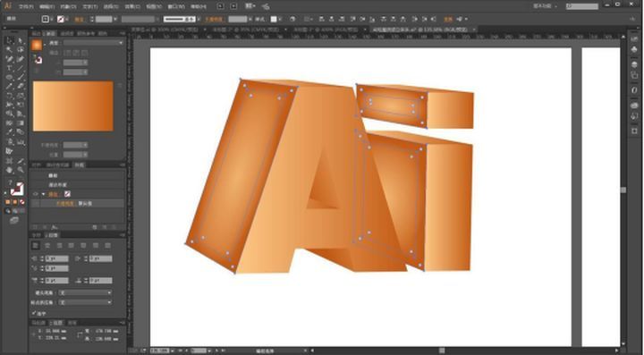Image resolution: width=644 pixels, height=355 pixels.
Task: Open the 效果(C) menu
Action: click(132, 6)
